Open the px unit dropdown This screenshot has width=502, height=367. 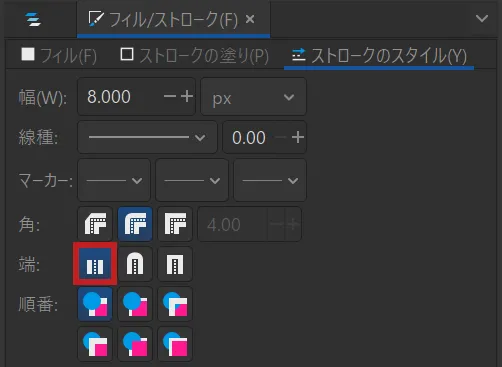[253, 97]
